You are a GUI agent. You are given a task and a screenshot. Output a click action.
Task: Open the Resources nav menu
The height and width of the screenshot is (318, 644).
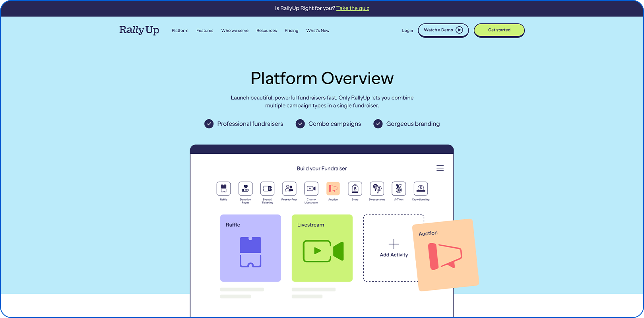click(x=266, y=31)
